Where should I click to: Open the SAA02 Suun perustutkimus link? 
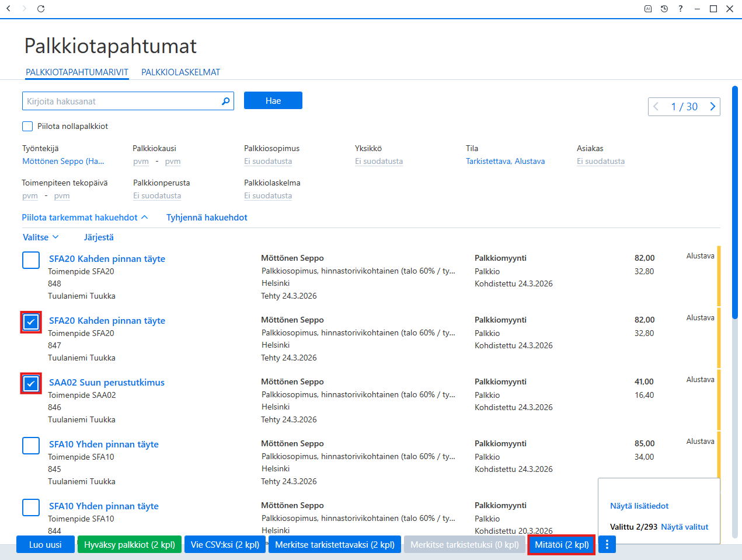pyautogui.click(x=107, y=383)
